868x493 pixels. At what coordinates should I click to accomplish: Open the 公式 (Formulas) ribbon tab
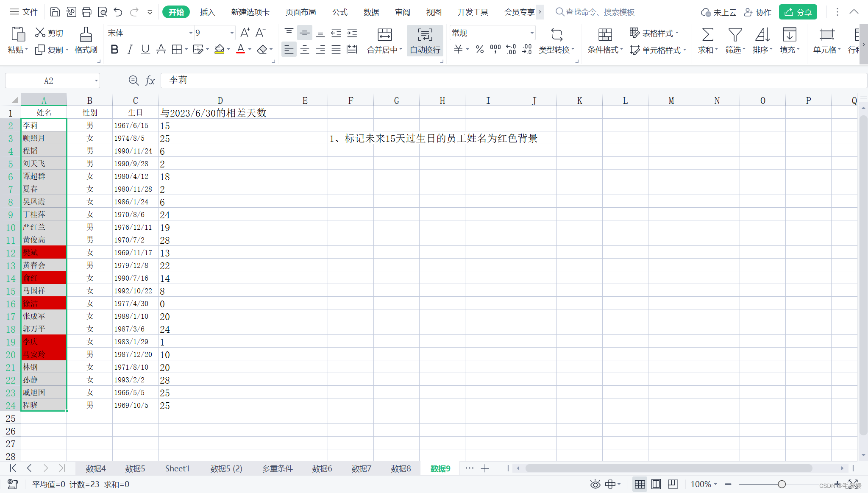(339, 12)
